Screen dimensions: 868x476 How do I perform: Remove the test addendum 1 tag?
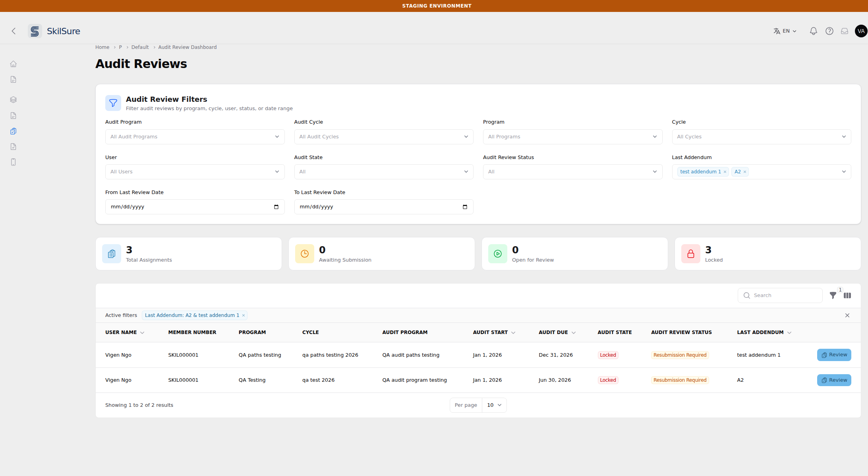pos(725,172)
